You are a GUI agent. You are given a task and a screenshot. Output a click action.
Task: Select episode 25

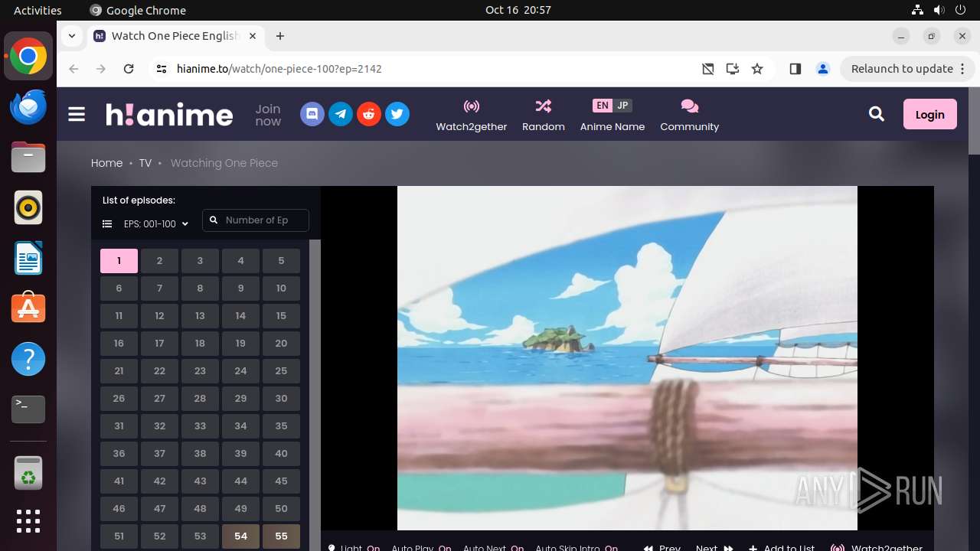click(x=281, y=371)
